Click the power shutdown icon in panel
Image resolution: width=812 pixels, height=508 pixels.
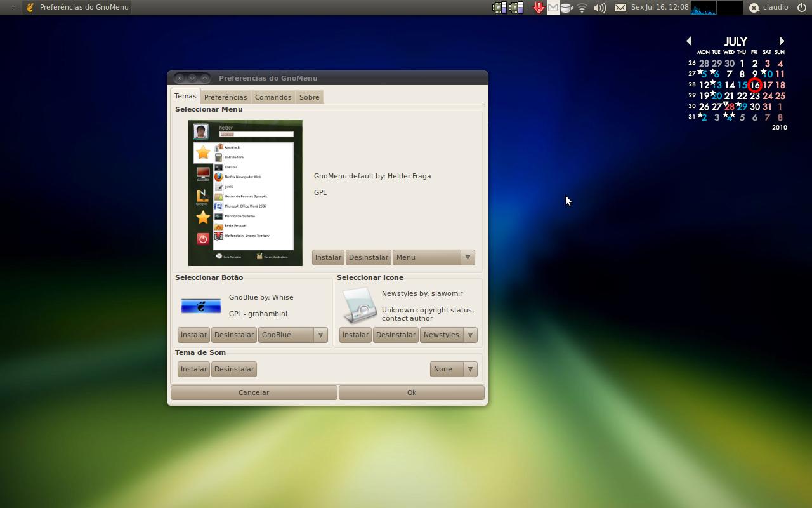[x=801, y=8]
